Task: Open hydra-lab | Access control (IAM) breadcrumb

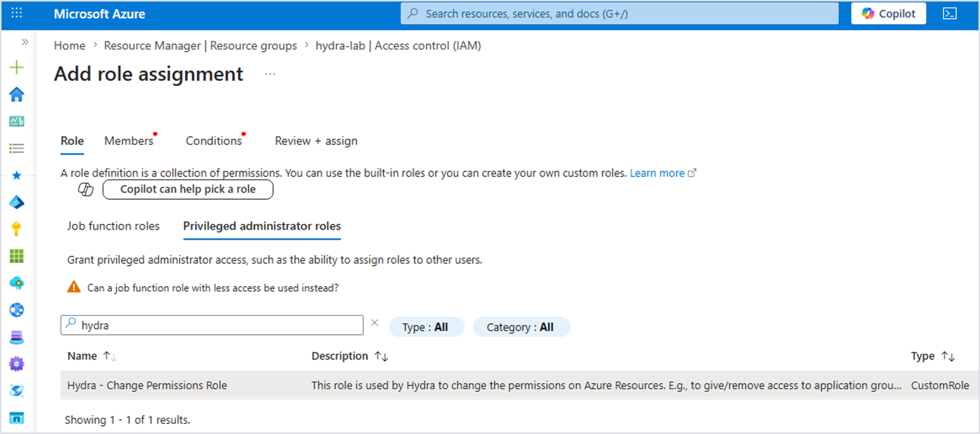Action: coord(398,46)
